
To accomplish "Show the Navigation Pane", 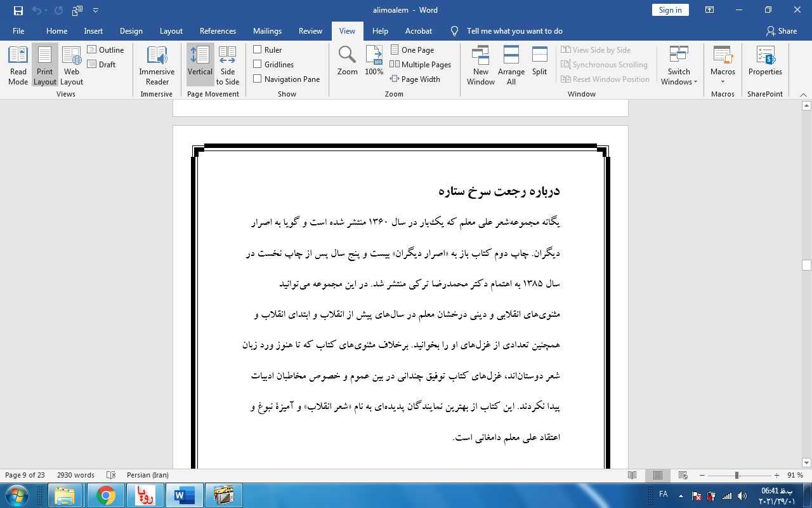I will click(257, 78).
